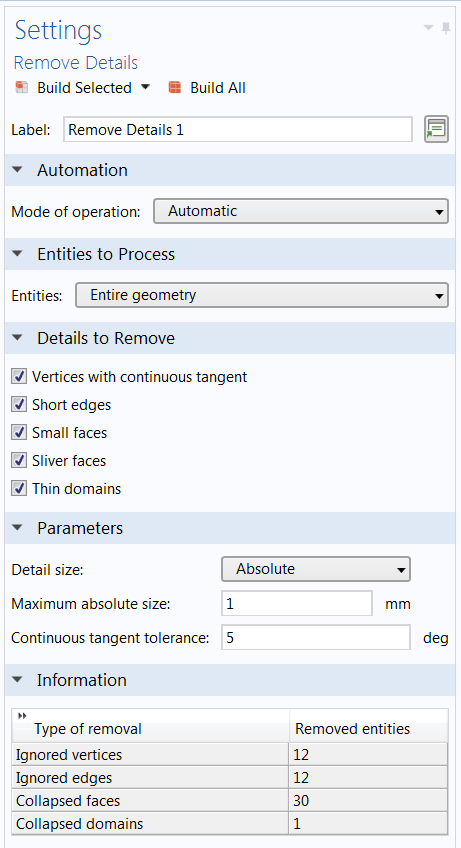The image size is (461, 848).
Task: Open Build Selected dropdown arrow
Action: coord(145,87)
